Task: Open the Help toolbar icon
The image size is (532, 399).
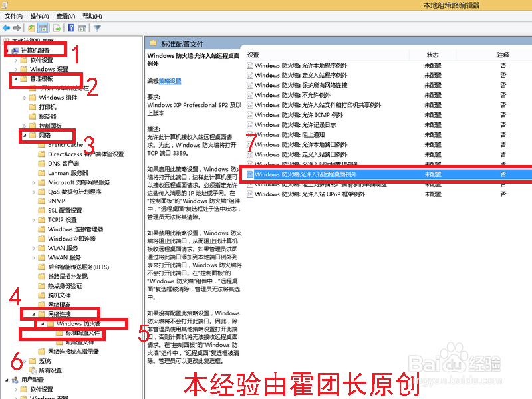Action: (71, 28)
